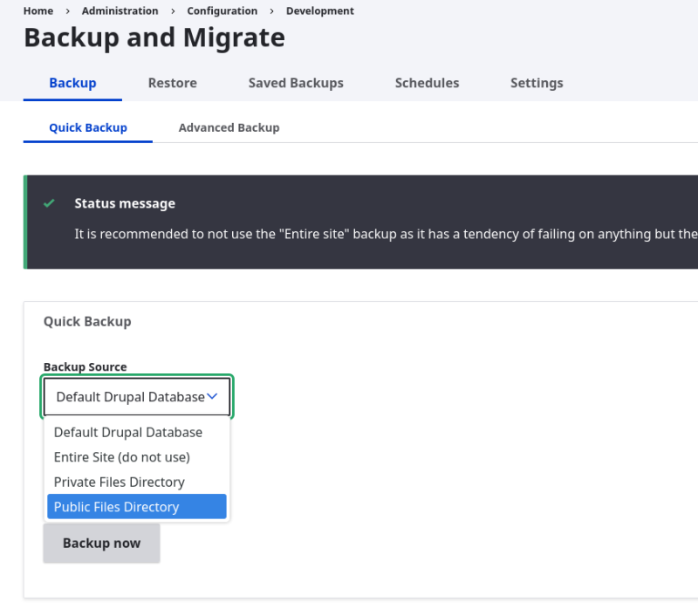Screen dimensions: 698x616
Task: Go to Administration breadcrumb
Action: (120, 10)
